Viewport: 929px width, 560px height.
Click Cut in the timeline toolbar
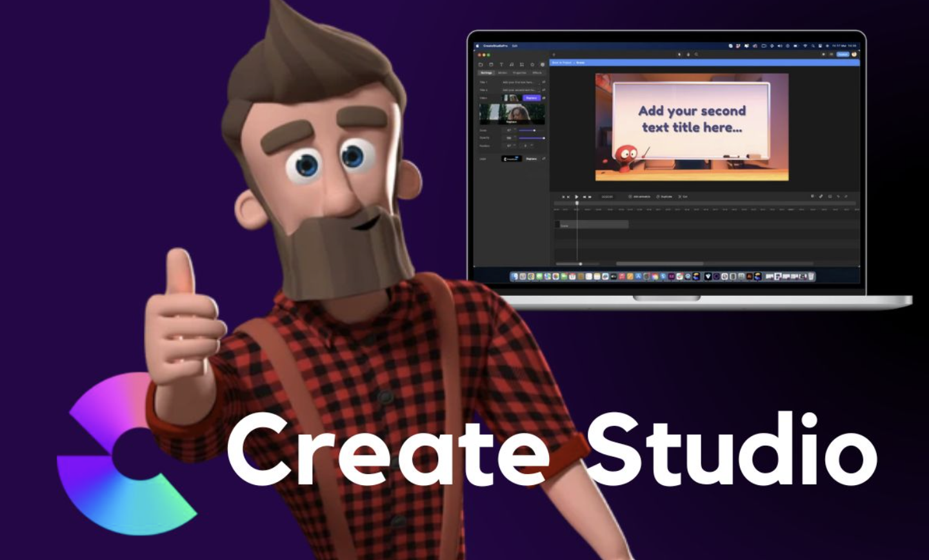pyautogui.click(x=683, y=196)
